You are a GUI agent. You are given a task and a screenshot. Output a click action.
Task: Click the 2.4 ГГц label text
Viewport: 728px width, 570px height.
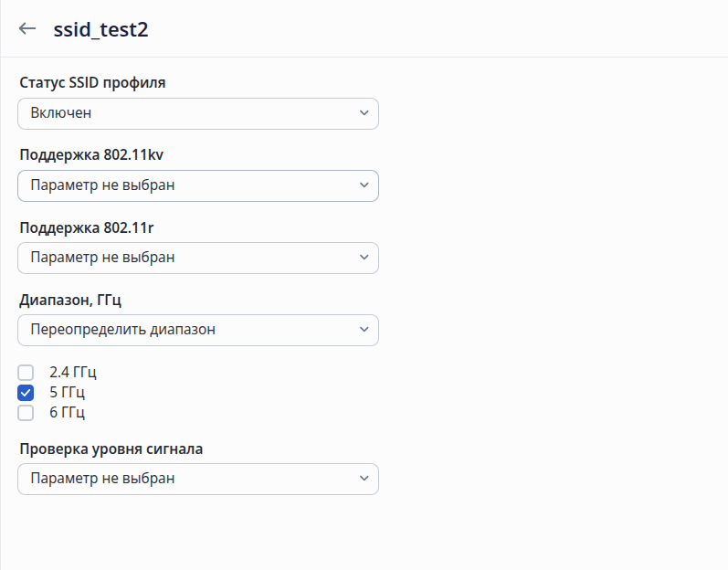point(73,373)
